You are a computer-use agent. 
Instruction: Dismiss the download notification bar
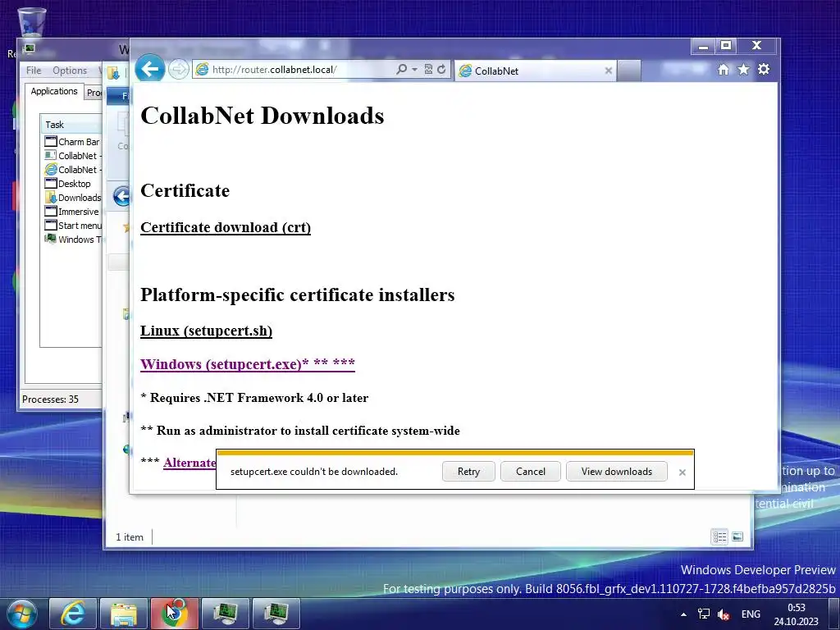click(x=682, y=472)
